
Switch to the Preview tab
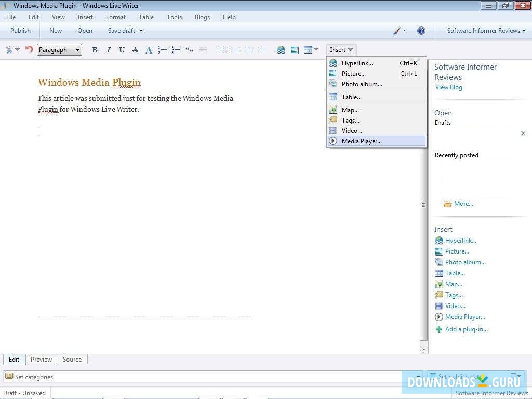(41, 360)
